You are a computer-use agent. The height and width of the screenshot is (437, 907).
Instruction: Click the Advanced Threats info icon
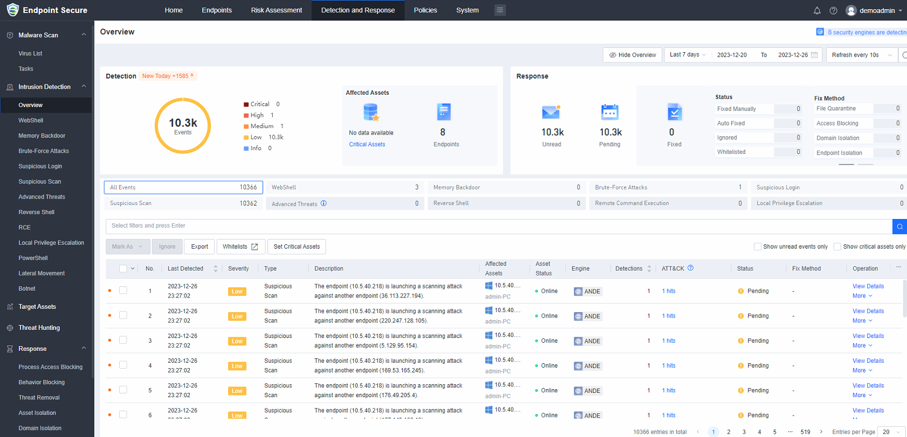pos(323,204)
